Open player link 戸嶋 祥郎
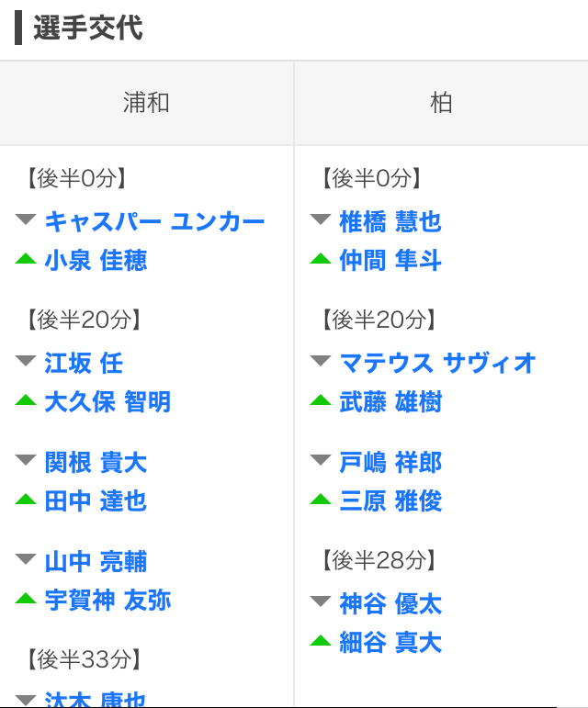The width and height of the screenshot is (588, 708). point(390,463)
